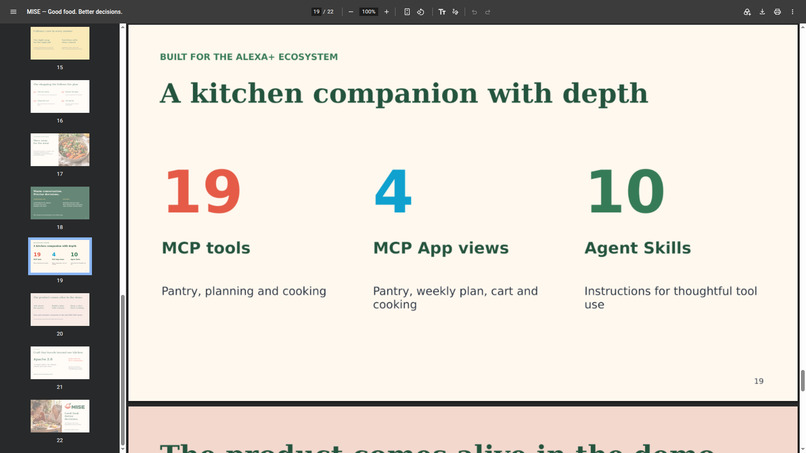Click the document title 'MISE — Good food. Better decisions.'
Viewport: 806px width, 453px height.
pos(75,12)
